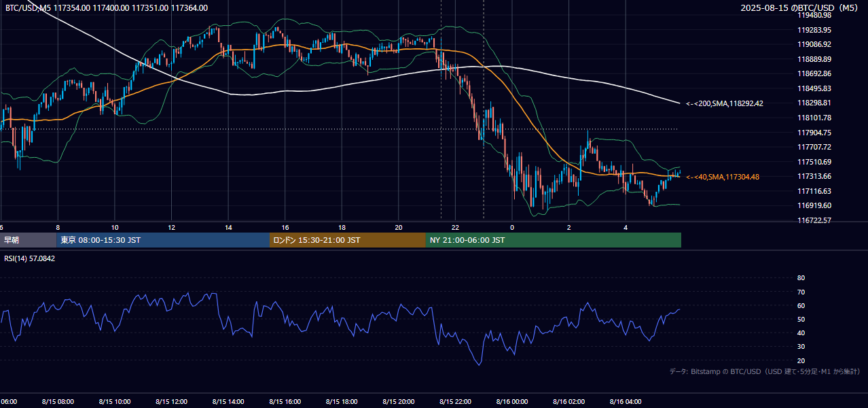
Task: Click price axis label 117904.75
Action: tap(814, 133)
